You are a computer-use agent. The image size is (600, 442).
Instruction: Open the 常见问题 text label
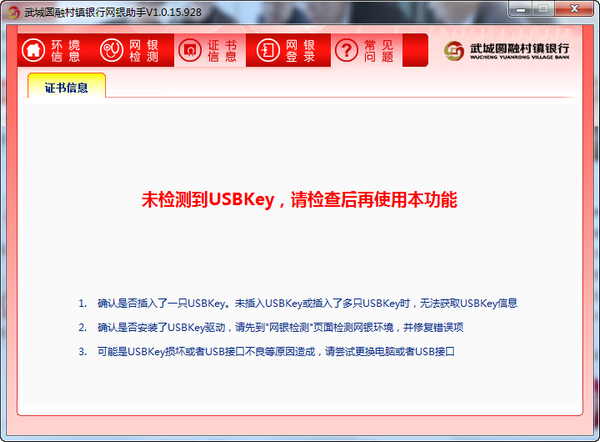pos(379,51)
